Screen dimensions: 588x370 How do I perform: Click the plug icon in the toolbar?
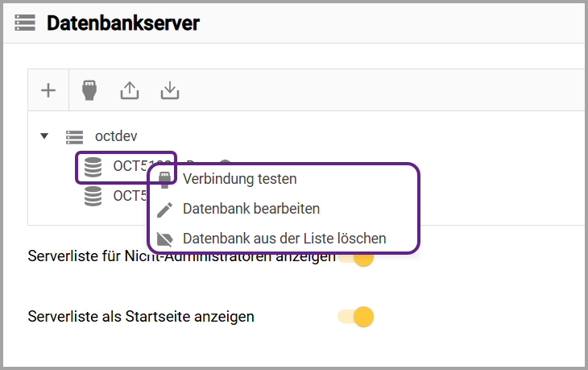coord(89,90)
